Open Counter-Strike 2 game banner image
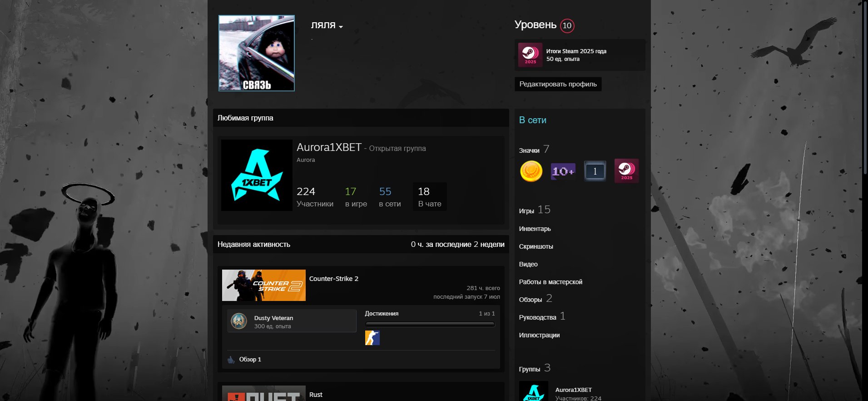The height and width of the screenshot is (401, 868). pos(264,285)
